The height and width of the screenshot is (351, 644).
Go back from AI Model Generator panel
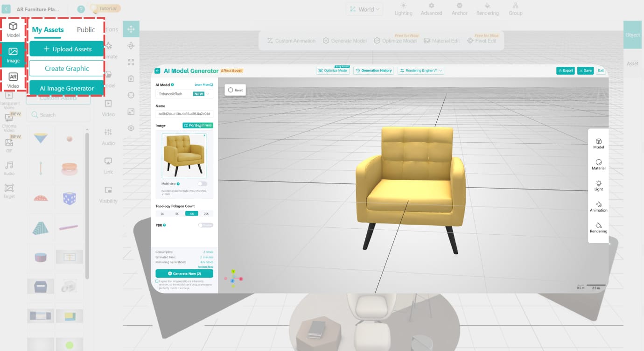coord(157,71)
